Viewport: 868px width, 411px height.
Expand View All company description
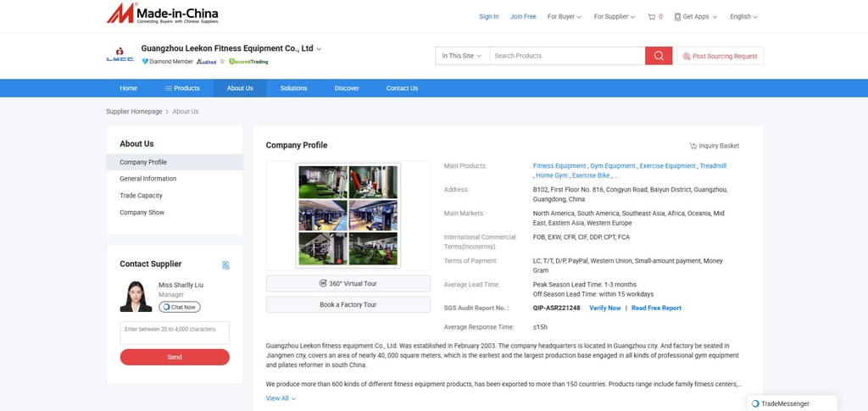coord(281,398)
